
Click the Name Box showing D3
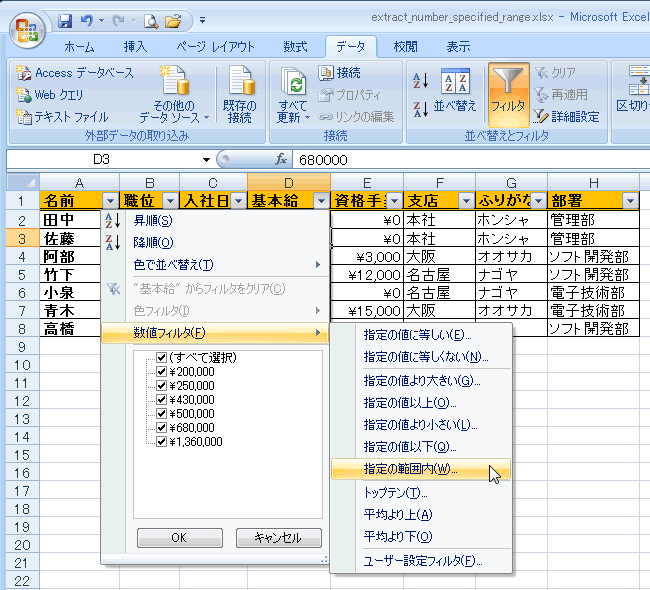102,160
